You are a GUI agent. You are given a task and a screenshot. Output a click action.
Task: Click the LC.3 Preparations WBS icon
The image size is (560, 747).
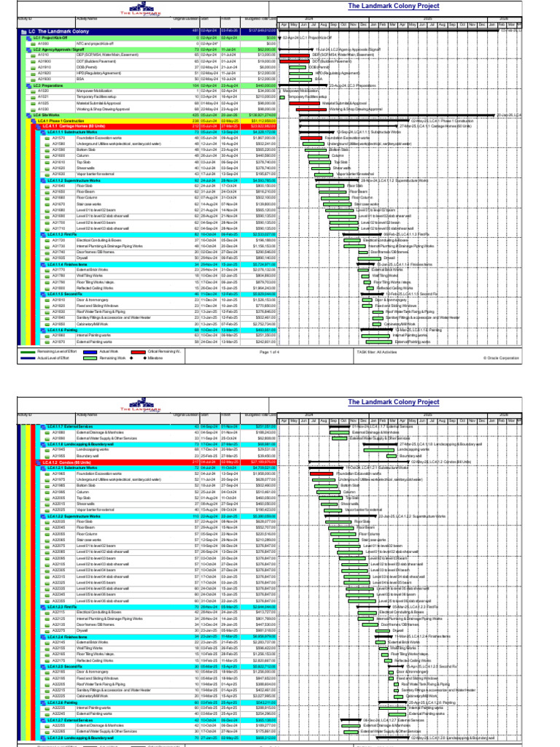[x=29, y=85]
